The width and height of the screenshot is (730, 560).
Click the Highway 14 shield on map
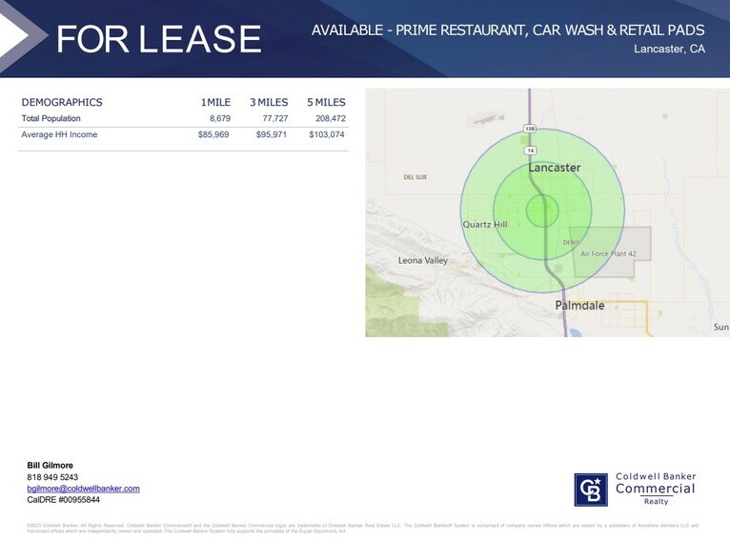(530, 150)
